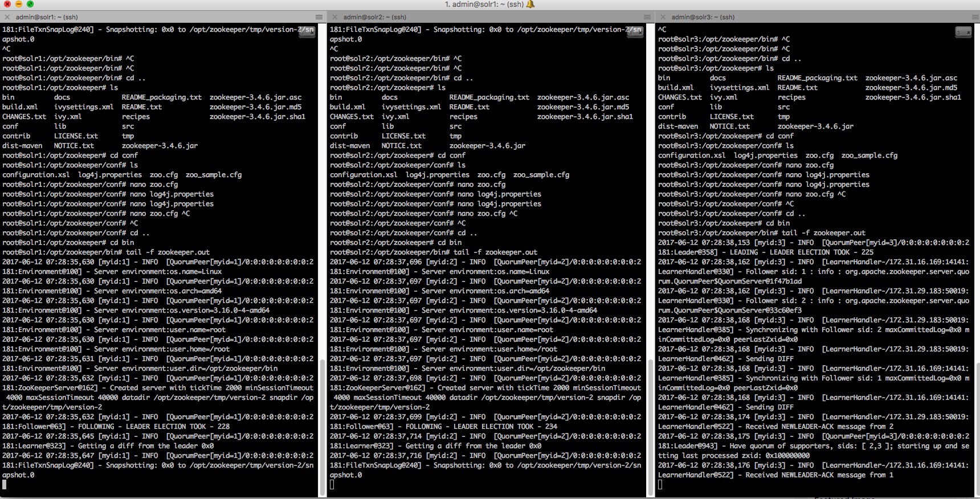Click 'Server environment:user.home=/root' in solr2 pane
Viewport: 980px width, 499px height.
[489, 349]
